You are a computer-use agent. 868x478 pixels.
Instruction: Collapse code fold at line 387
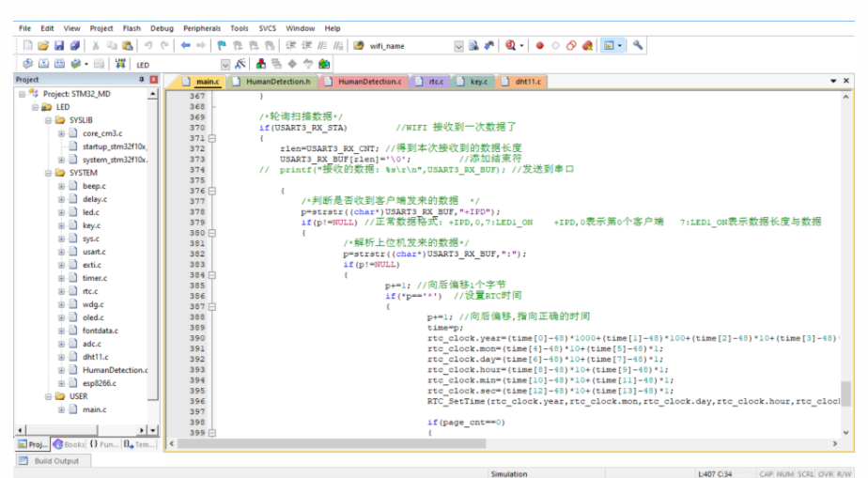pos(212,306)
